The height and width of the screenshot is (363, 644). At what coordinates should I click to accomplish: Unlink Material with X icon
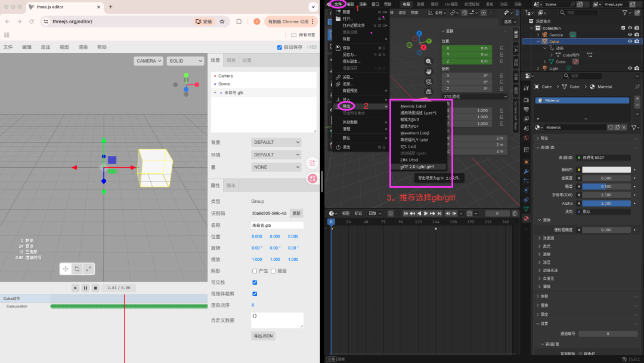[624, 127]
